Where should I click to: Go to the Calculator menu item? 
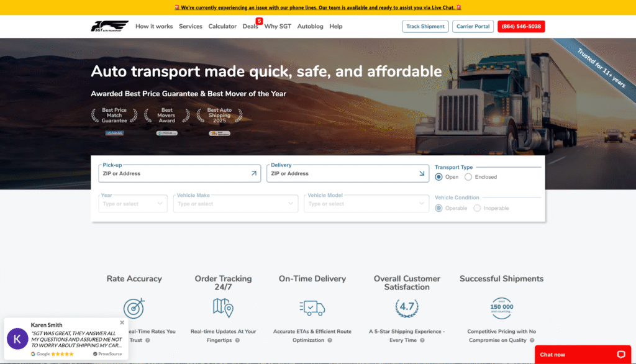[x=222, y=26]
